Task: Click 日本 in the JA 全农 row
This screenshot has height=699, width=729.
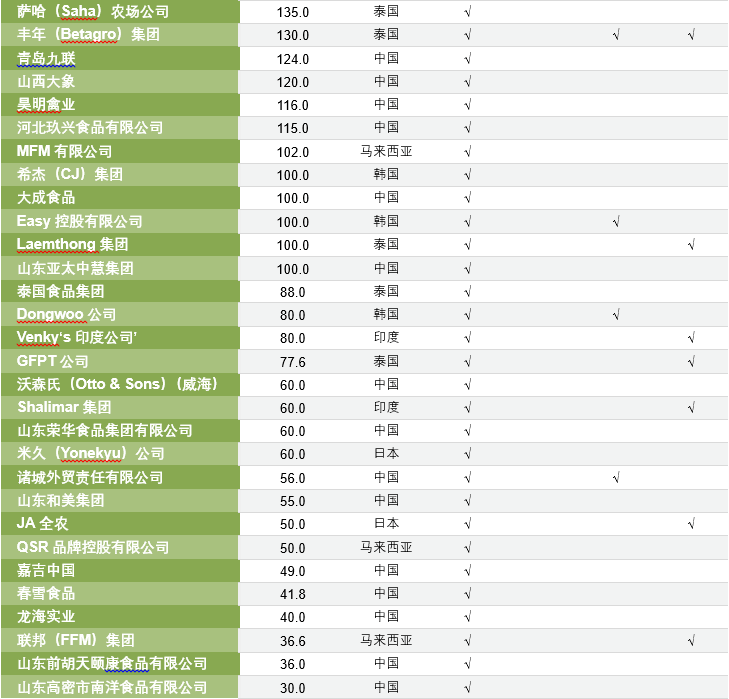Action: [386, 524]
